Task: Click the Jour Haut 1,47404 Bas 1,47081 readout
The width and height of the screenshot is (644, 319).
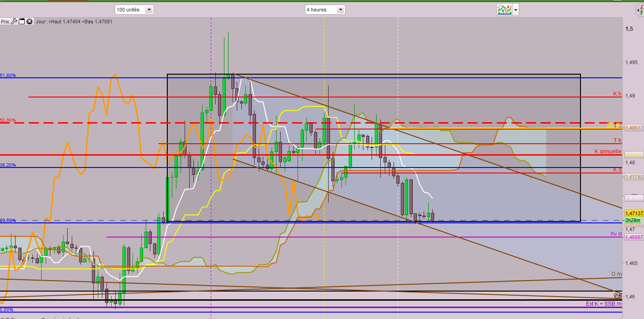Action: (74, 21)
